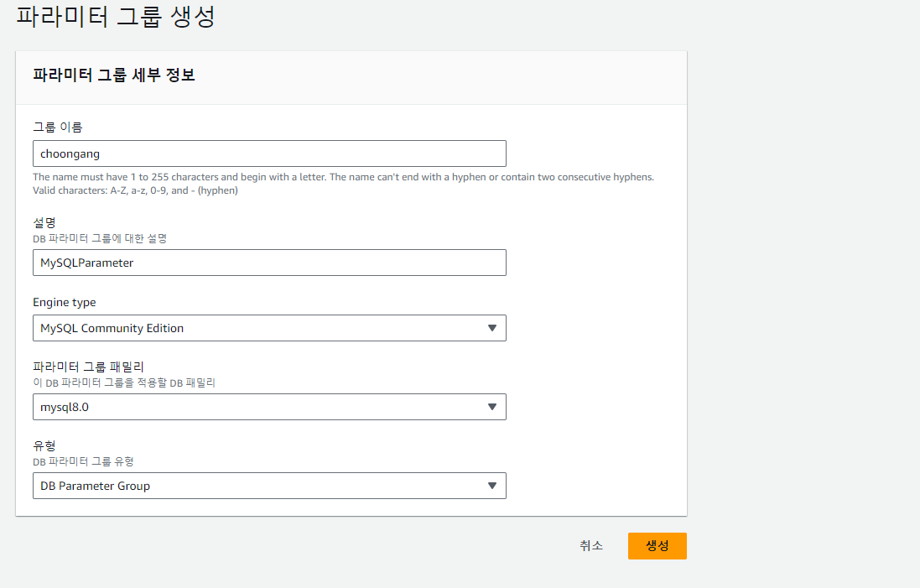This screenshot has width=920, height=588.
Task: Click the 취소 button
Action: point(591,546)
